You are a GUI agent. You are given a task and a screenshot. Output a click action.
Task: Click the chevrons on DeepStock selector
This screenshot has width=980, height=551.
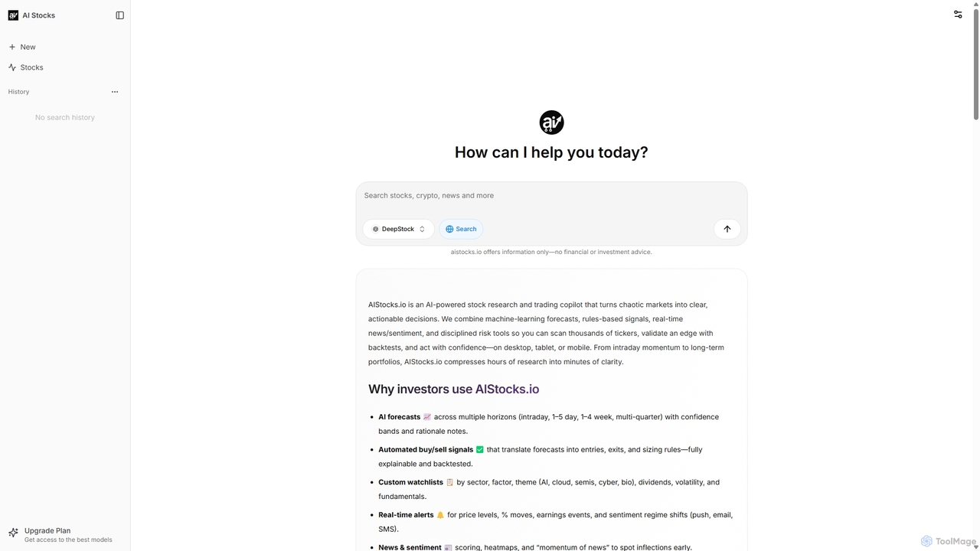(422, 229)
